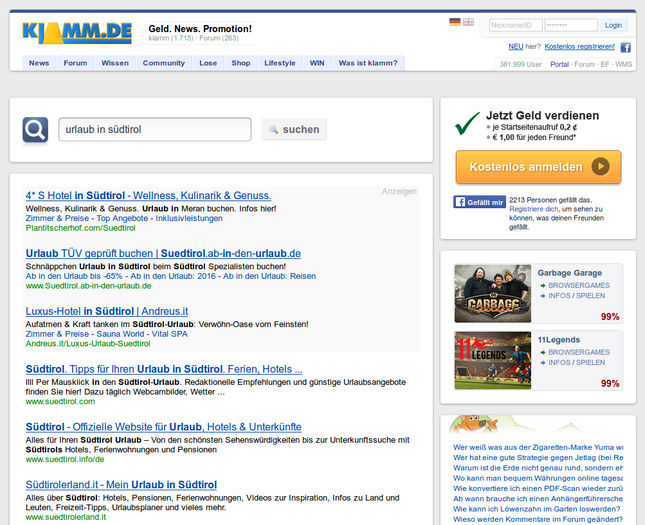Click the magnifying glass search icon
645x525 pixels.
pyautogui.click(x=35, y=130)
